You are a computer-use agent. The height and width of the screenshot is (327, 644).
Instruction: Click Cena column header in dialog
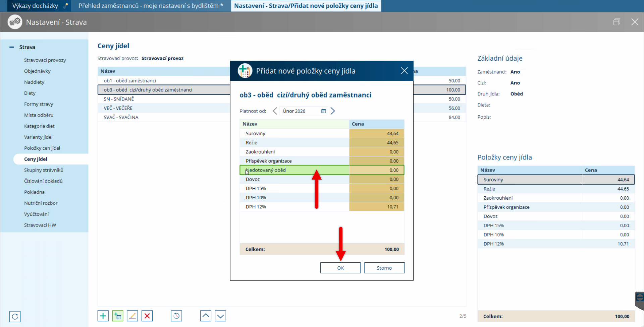(377, 124)
